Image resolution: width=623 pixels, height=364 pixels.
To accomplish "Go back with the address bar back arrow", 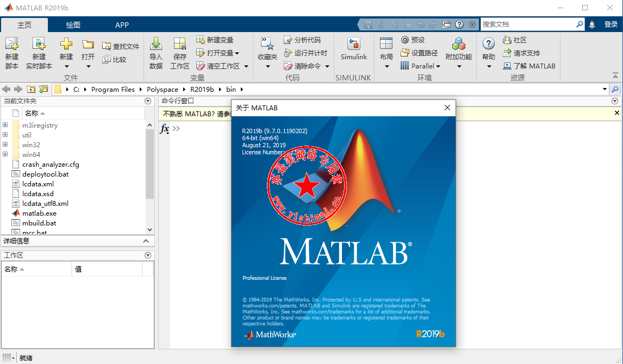I will [7, 89].
